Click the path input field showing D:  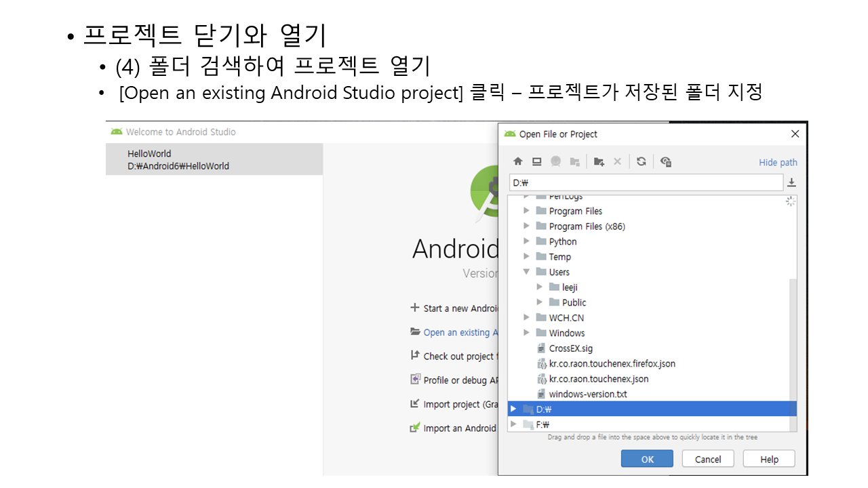coord(644,183)
